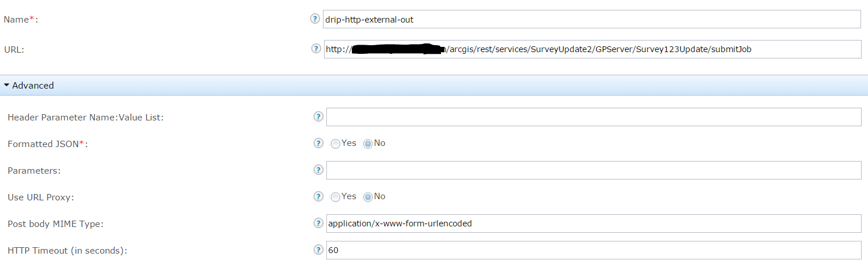Click the Parameters input box
Viewport: 868px width, 271px height.
pos(594,170)
